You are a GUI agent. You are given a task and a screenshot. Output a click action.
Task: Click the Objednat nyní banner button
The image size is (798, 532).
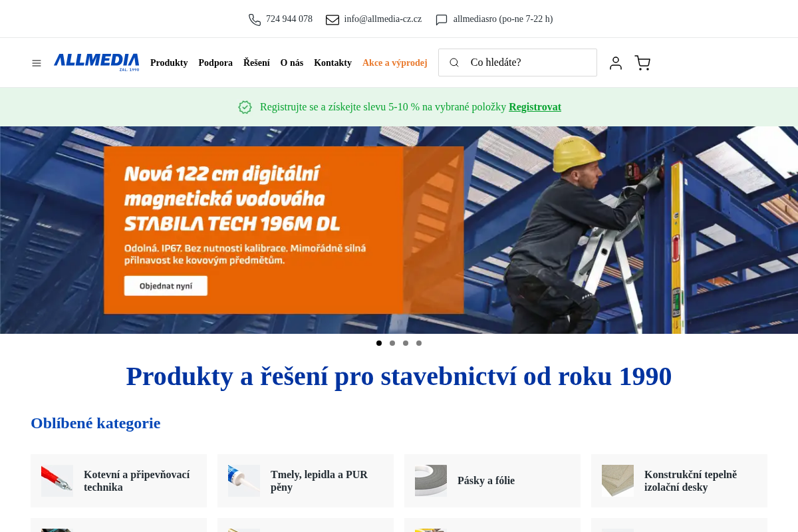[x=166, y=286]
